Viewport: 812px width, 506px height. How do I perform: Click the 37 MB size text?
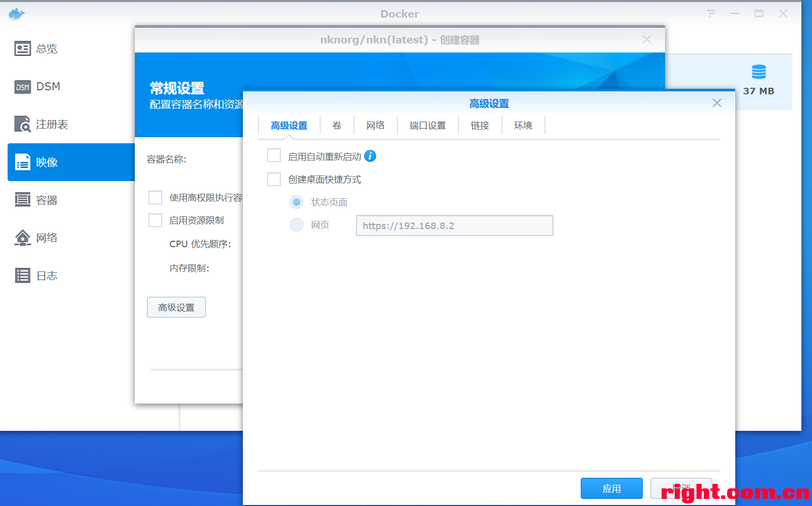point(758,91)
